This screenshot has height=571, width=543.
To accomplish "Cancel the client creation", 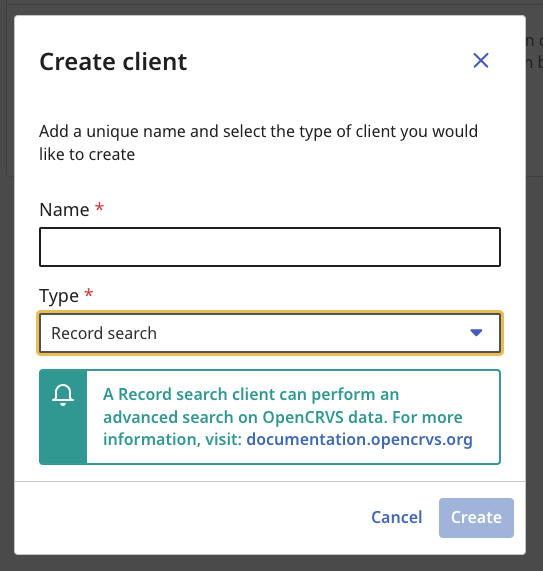I will pyautogui.click(x=397, y=517).
